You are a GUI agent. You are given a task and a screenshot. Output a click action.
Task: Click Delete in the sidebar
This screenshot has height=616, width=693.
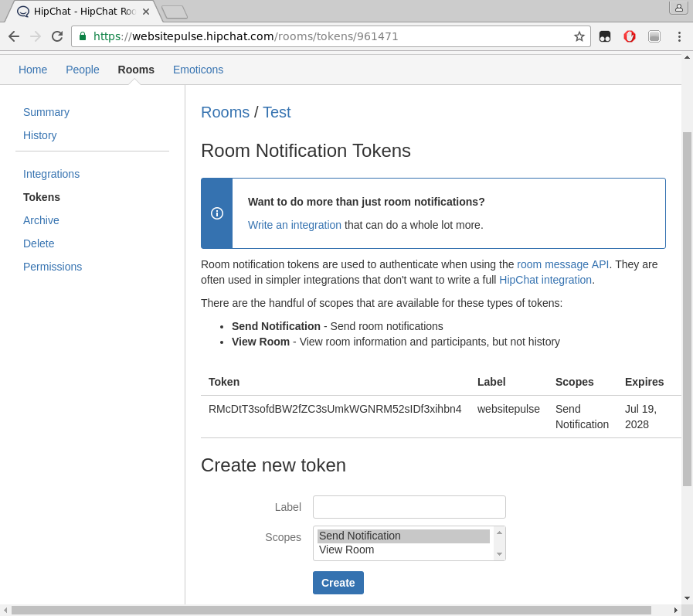pyautogui.click(x=39, y=243)
